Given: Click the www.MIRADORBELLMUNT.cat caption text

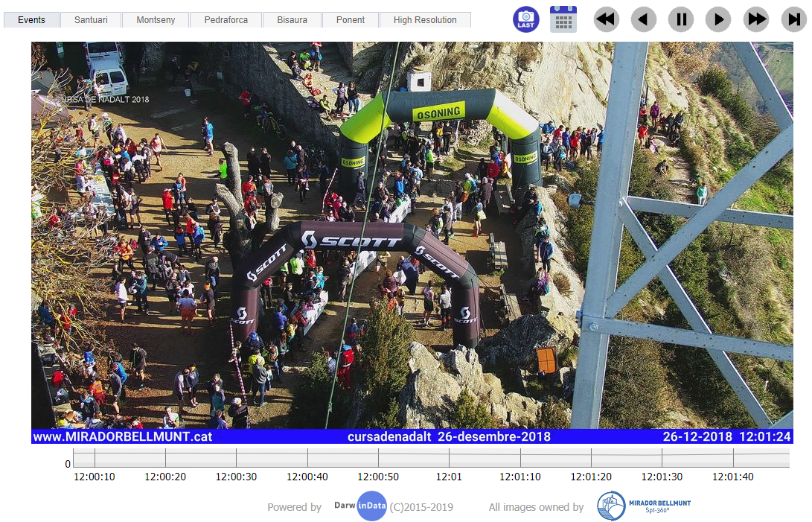Looking at the screenshot, I should (123, 436).
